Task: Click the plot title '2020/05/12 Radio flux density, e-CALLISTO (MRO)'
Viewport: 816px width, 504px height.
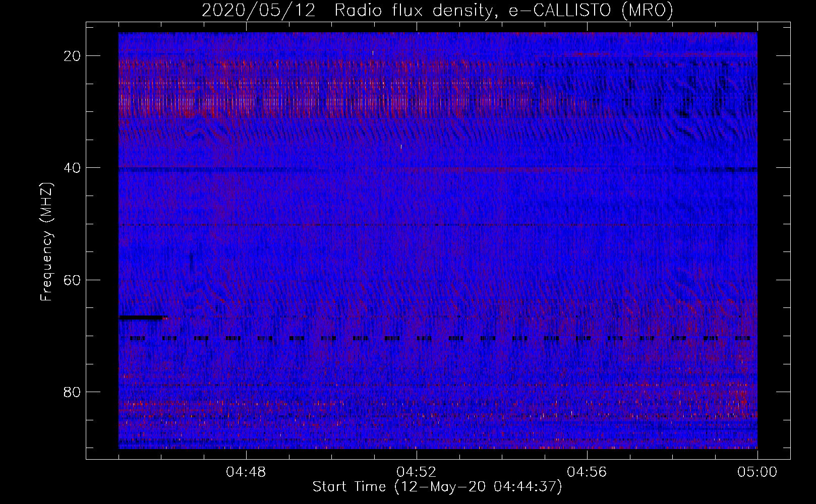Action: pyautogui.click(x=437, y=11)
